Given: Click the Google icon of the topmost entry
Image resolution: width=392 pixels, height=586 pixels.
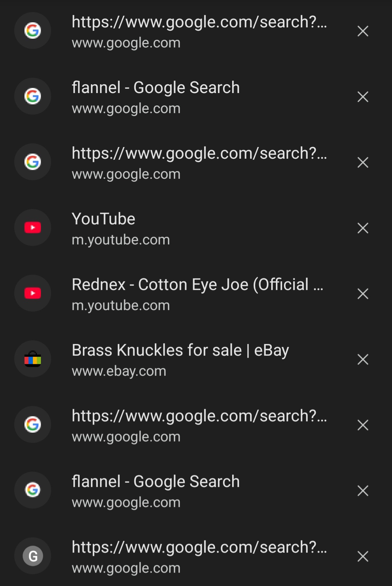Looking at the screenshot, I should [x=32, y=31].
